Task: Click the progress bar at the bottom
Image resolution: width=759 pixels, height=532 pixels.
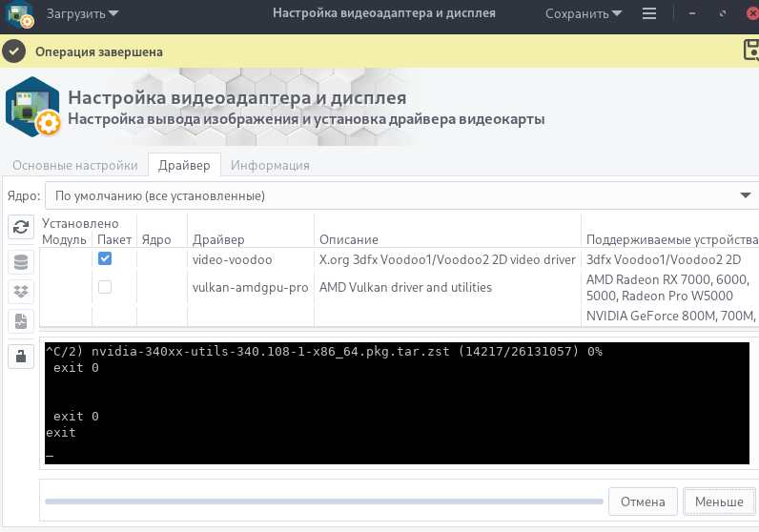Action: tap(322, 501)
